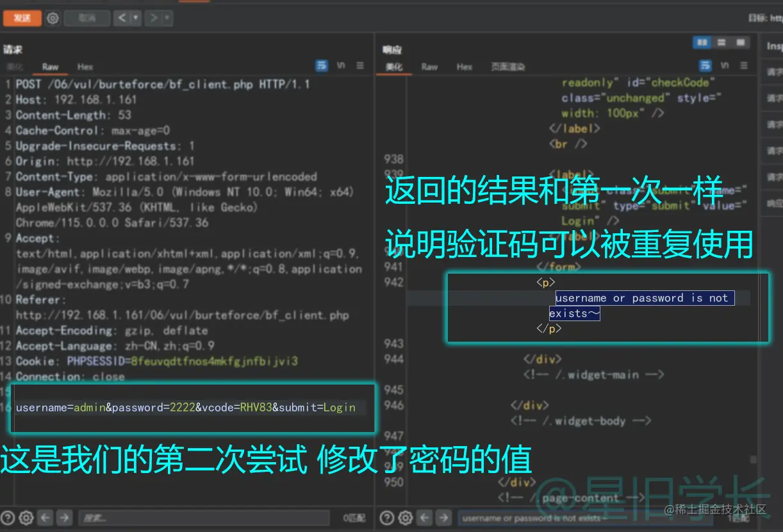Viewport: 783px width, 532px height.
Task: Open the Render (页面渲染) tab in response
Action: point(507,67)
